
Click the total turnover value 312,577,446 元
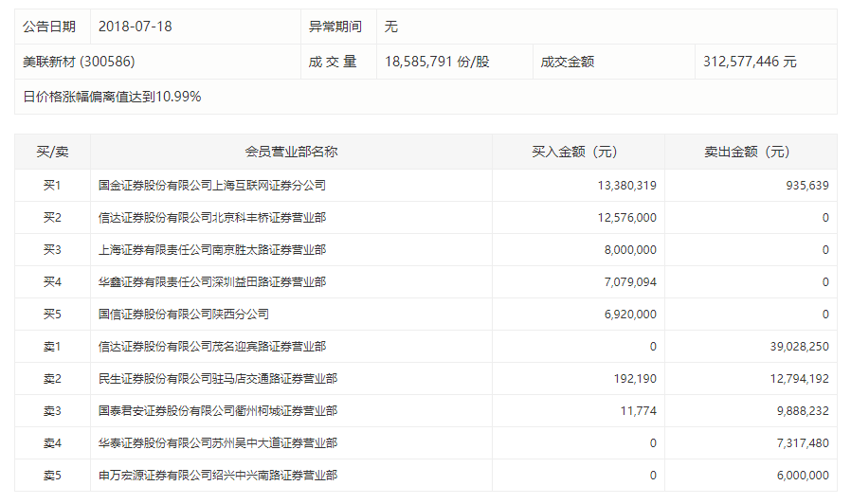coord(750,62)
